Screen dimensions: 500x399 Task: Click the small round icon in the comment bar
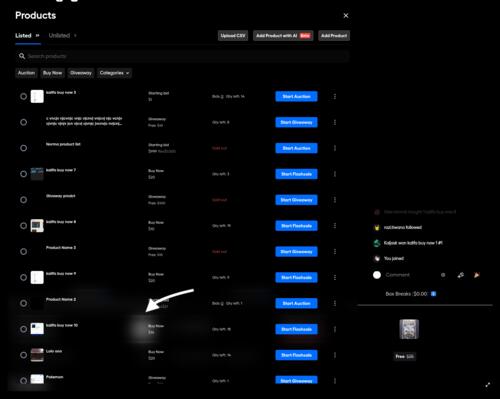tap(443, 275)
